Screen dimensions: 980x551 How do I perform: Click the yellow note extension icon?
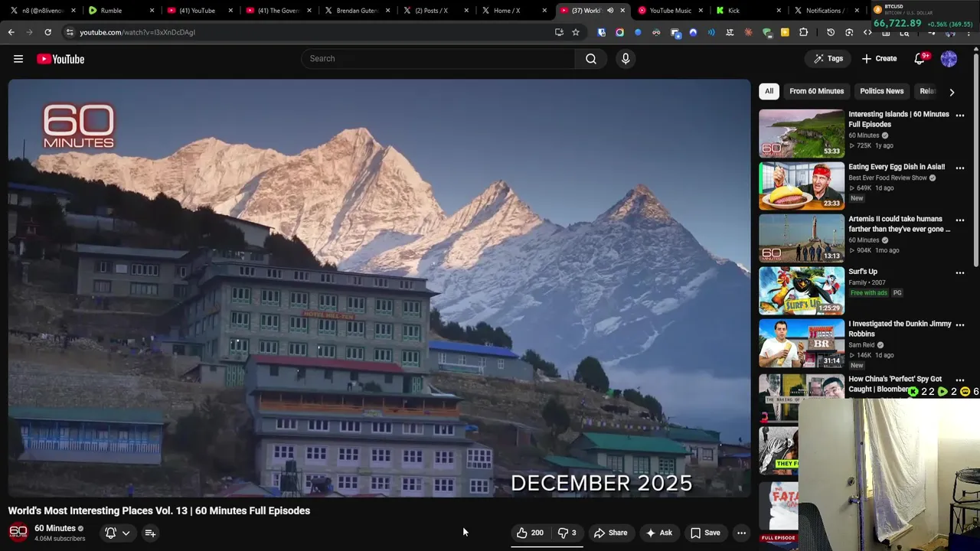point(785,32)
